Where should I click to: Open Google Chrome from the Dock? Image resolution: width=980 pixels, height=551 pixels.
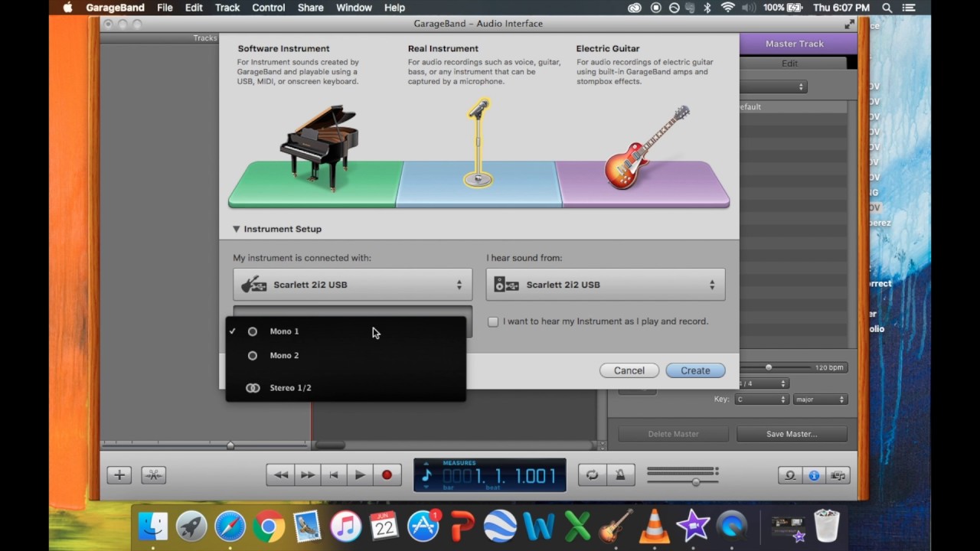tap(268, 527)
